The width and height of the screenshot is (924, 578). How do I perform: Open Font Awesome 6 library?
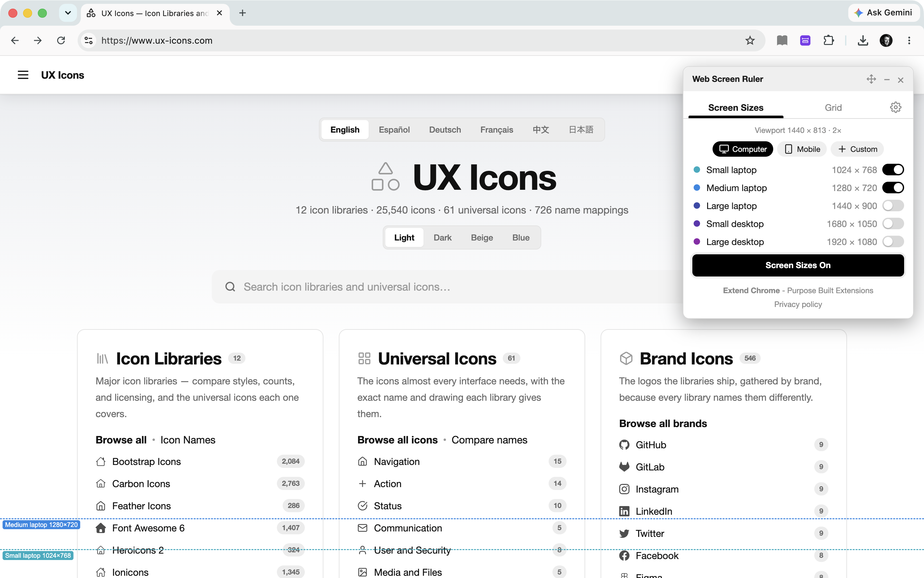coord(200,528)
